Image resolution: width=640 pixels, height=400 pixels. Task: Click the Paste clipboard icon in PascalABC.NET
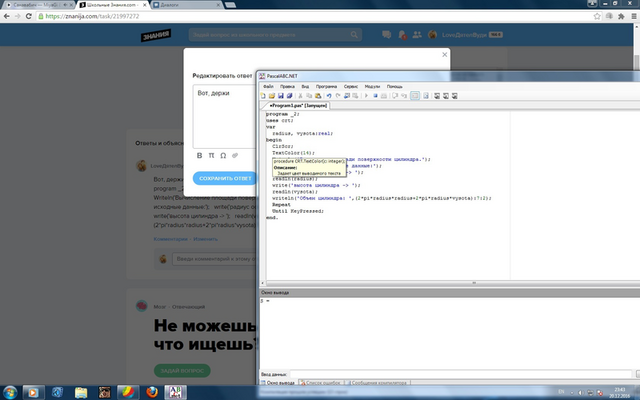click(x=318, y=96)
